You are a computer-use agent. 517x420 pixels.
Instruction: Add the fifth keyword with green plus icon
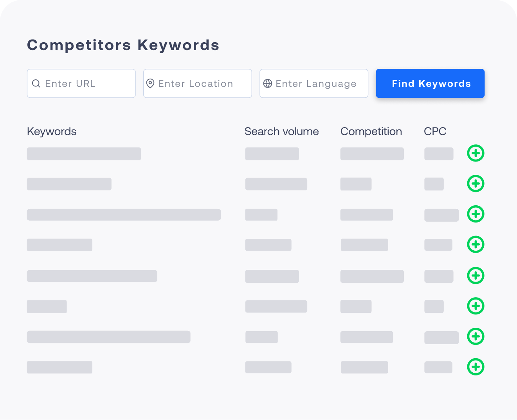(x=476, y=276)
